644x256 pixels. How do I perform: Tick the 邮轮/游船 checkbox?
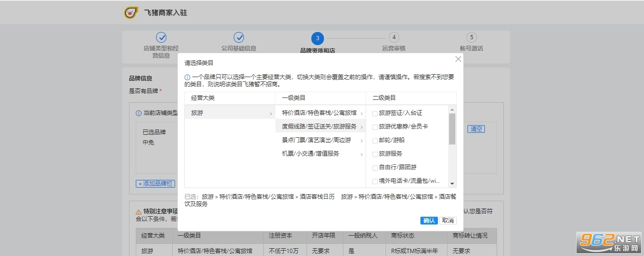375,140
